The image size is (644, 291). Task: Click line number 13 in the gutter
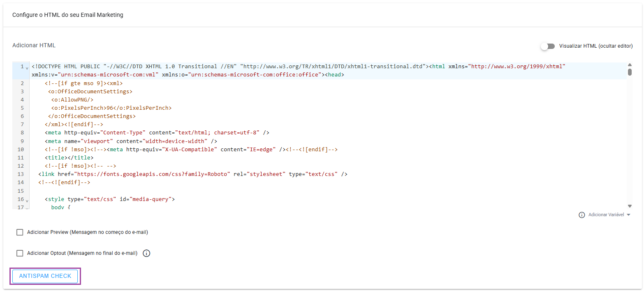[x=21, y=174]
